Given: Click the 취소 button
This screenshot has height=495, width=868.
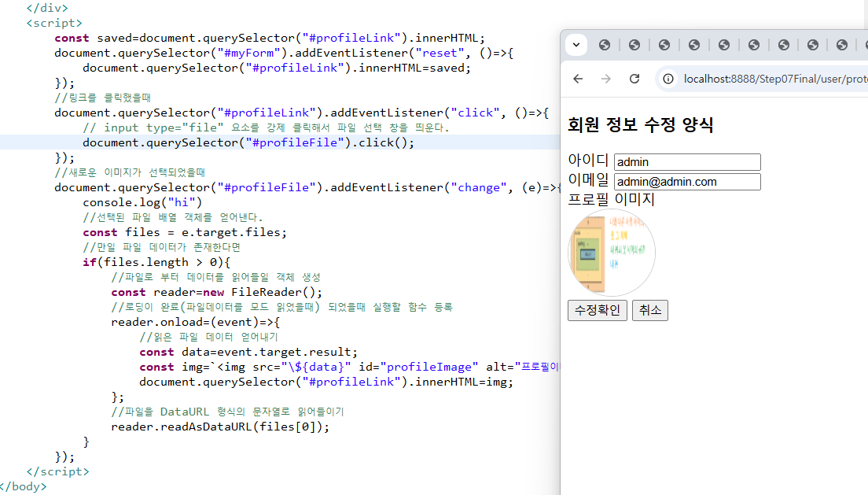Looking at the screenshot, I should (x=650, y=310).
